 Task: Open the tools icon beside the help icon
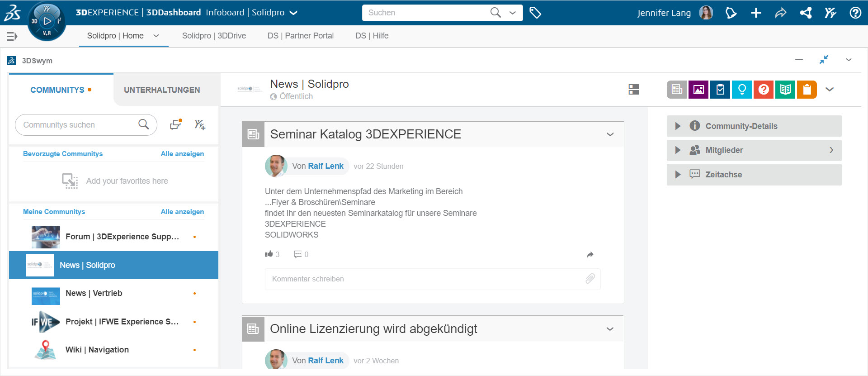point(830,13)
